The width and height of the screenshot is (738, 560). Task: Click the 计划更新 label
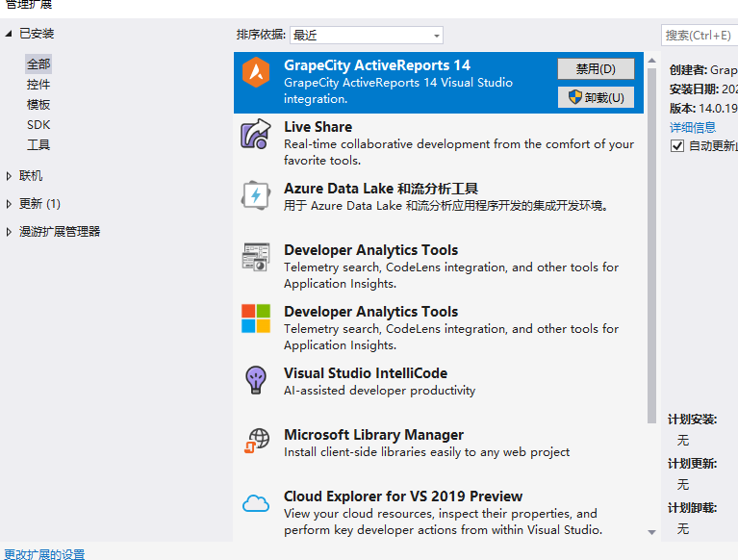pyautogui.click(x=693, y=464)
